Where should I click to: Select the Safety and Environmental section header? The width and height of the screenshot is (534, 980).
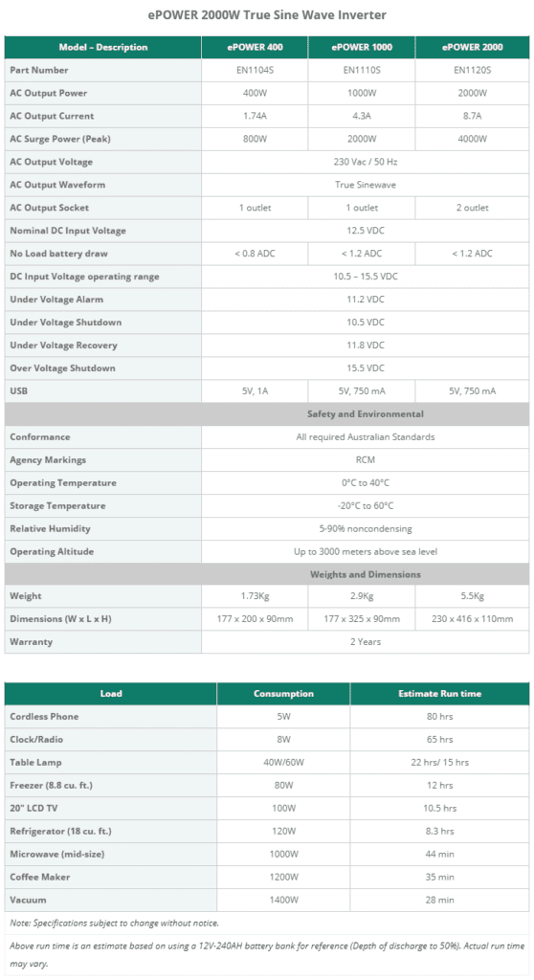point(366,413)
